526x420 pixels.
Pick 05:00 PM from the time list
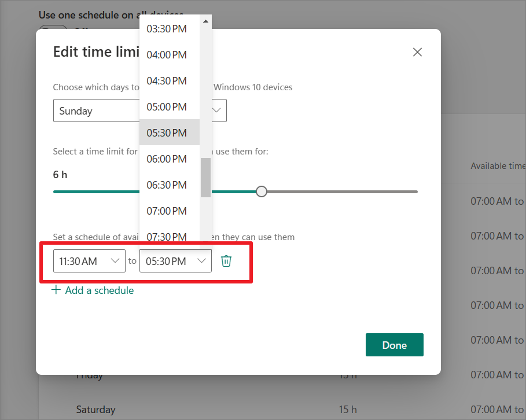170,106
